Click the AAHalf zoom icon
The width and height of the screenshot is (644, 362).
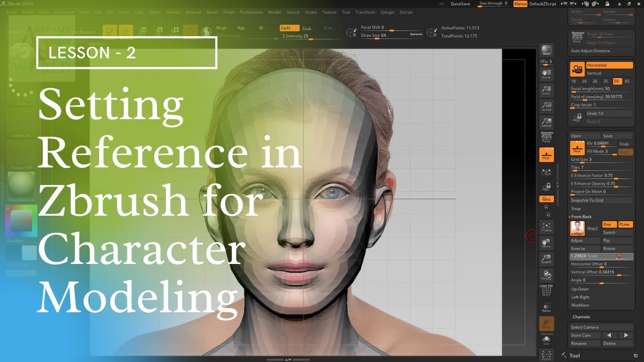pyautogui.click(x=546, y=122)
